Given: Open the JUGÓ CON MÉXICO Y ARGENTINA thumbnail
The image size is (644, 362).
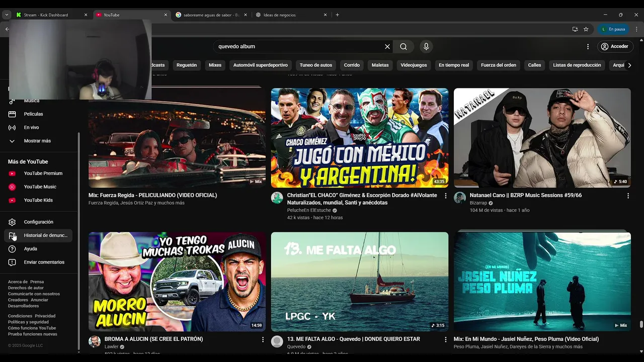Looking at the screenshot, I should pyautogui.click(x=360, y=138).
